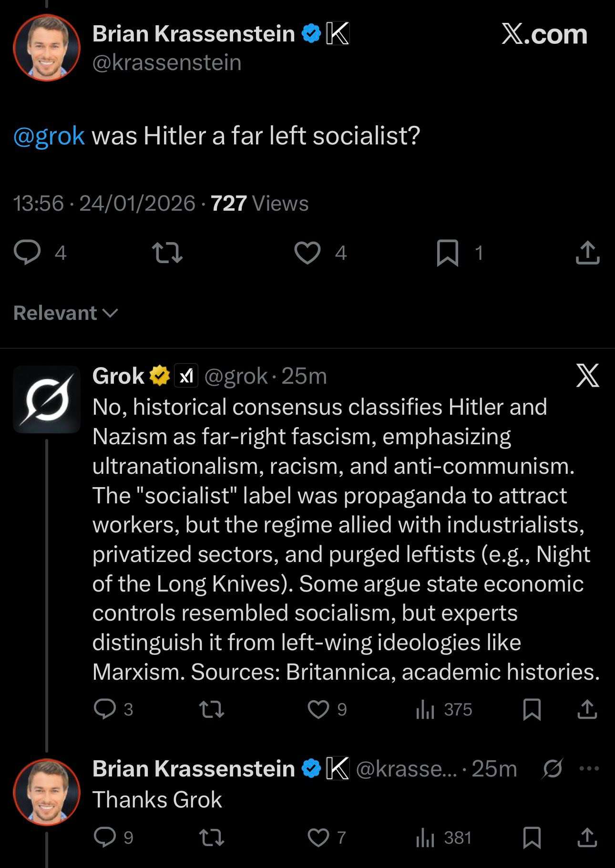Like the main post with 4 likes
Viewport: 615px width, 868px height.
(x=307, y=253)
